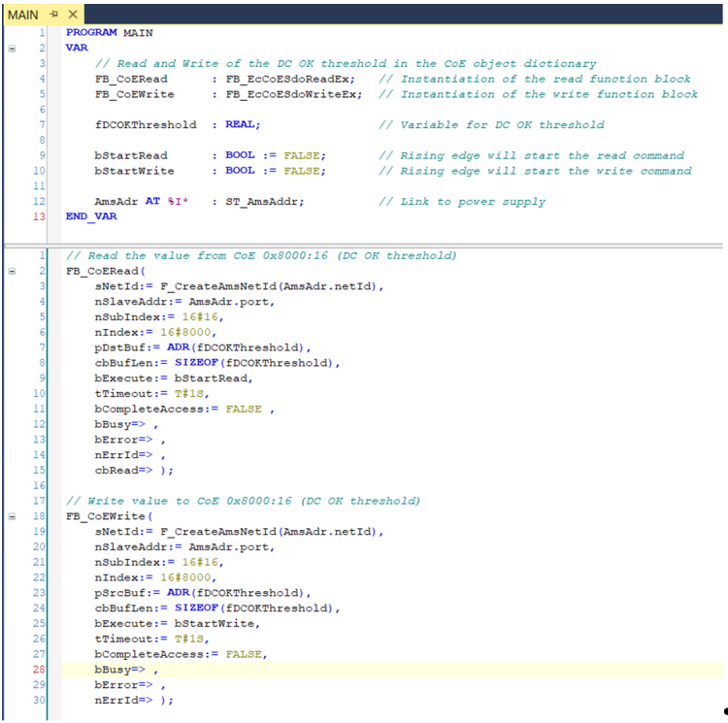Click the splitter between declaration and code panes
This screenshot has height=723, width=728.
(364, 243)
